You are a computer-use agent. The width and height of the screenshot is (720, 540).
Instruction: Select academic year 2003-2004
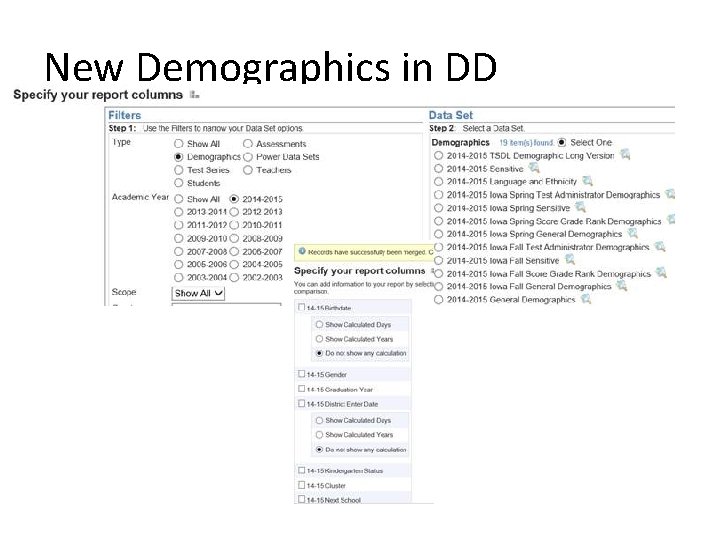(179, 278)
